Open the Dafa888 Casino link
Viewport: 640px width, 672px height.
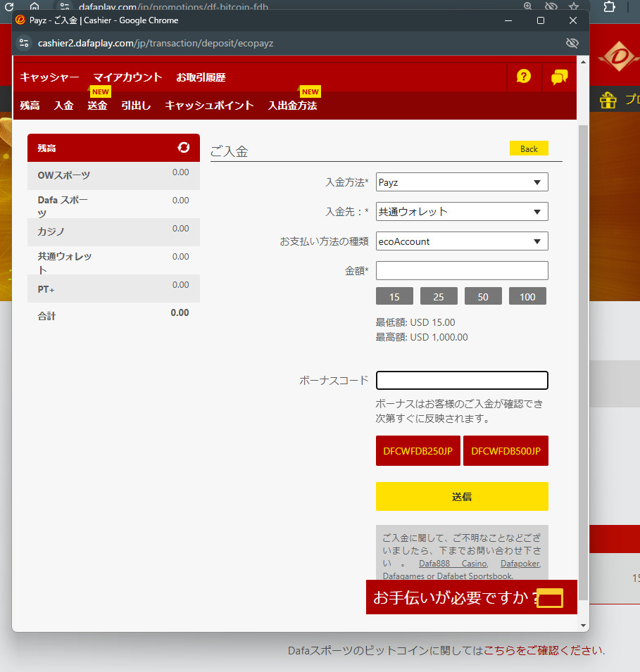click(x=453, y=564)
